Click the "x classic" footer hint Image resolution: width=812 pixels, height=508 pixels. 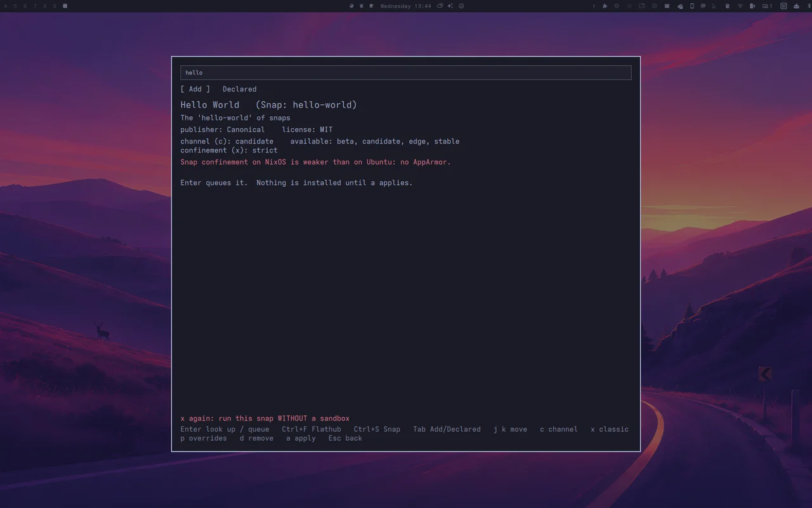610,429
